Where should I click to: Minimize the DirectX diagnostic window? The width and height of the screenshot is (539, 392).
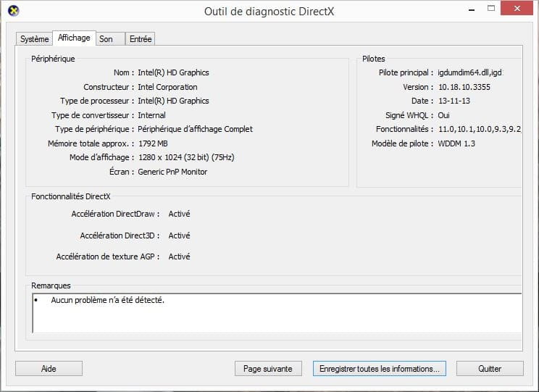472,9
